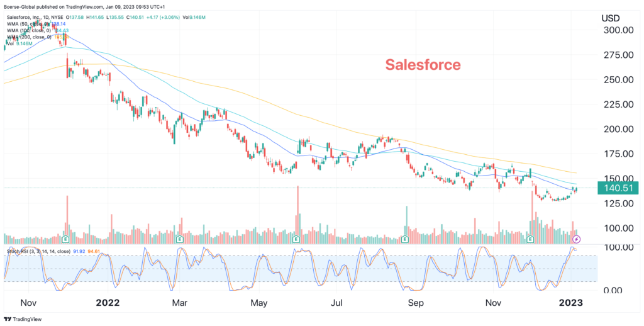Click the 275.00 price axis label
The width and height of the screenshot is (644, 326).
pos(618,55)
